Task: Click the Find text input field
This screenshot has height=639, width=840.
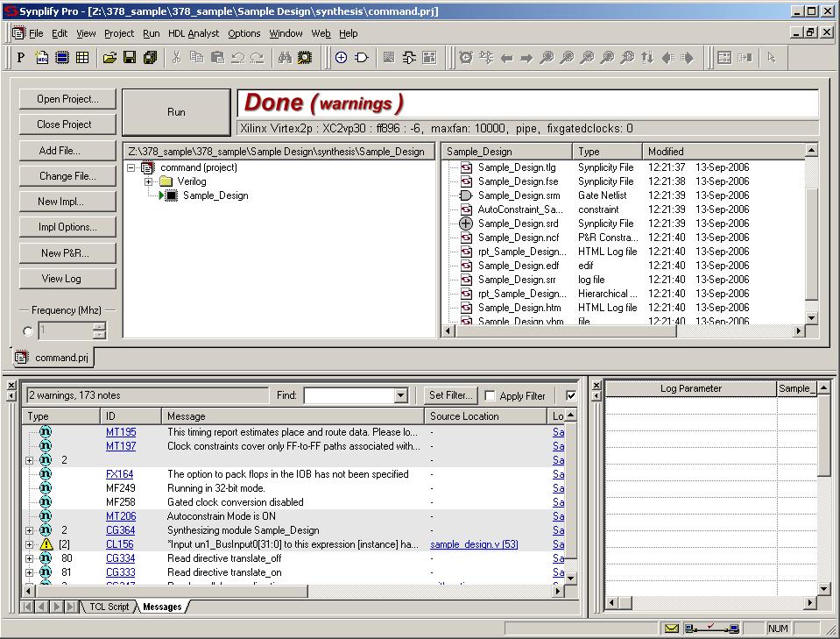Action: click(349, 395)
